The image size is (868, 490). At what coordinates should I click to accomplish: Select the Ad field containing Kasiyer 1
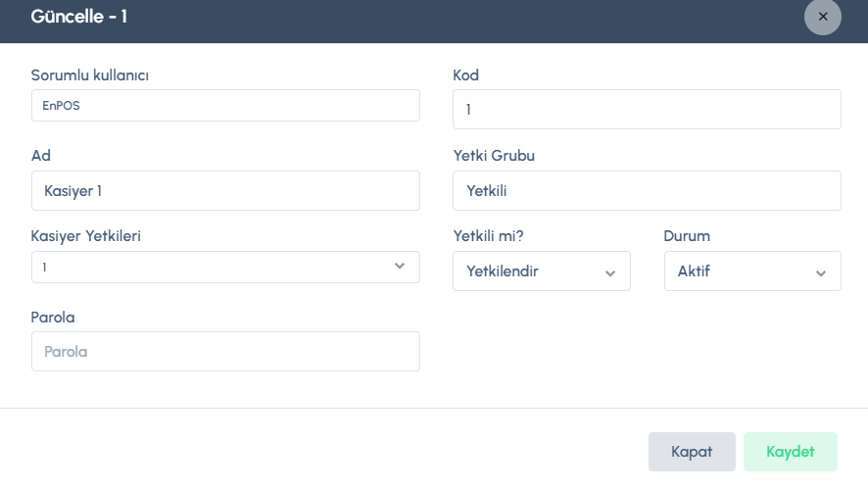point(225,191)
